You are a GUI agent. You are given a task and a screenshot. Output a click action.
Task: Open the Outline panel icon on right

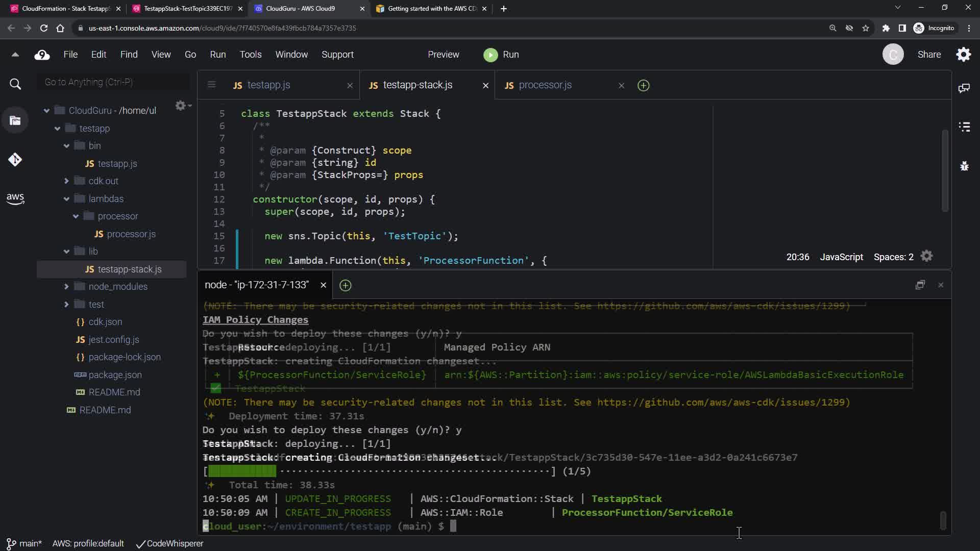coord(964,127)
